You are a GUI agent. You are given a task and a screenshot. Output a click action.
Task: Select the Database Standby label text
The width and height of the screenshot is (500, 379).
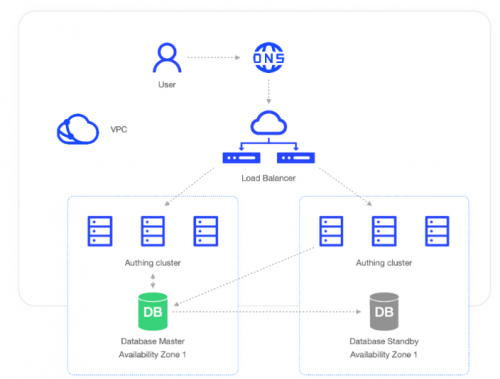(384, 341)
